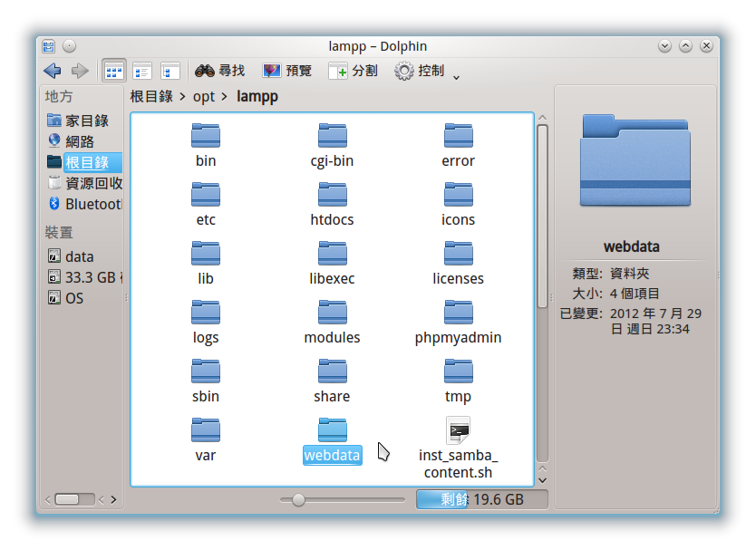Open the 控制 control menu
This screenshot has height=550, width=756.
pos(419,71)
